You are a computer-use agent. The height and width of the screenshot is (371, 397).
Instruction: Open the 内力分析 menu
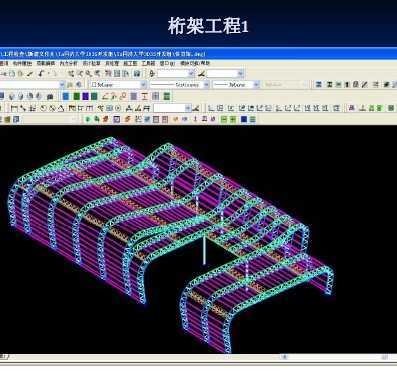tap(68, 63)
